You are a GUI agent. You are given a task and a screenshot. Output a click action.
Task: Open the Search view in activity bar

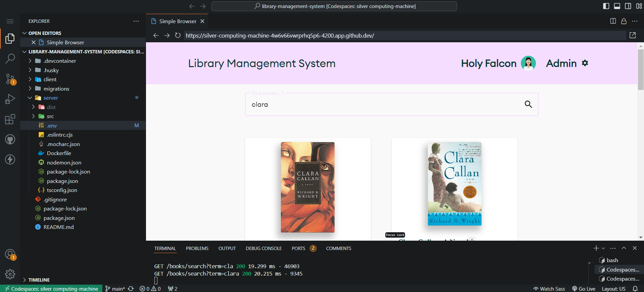coord(10,59)
